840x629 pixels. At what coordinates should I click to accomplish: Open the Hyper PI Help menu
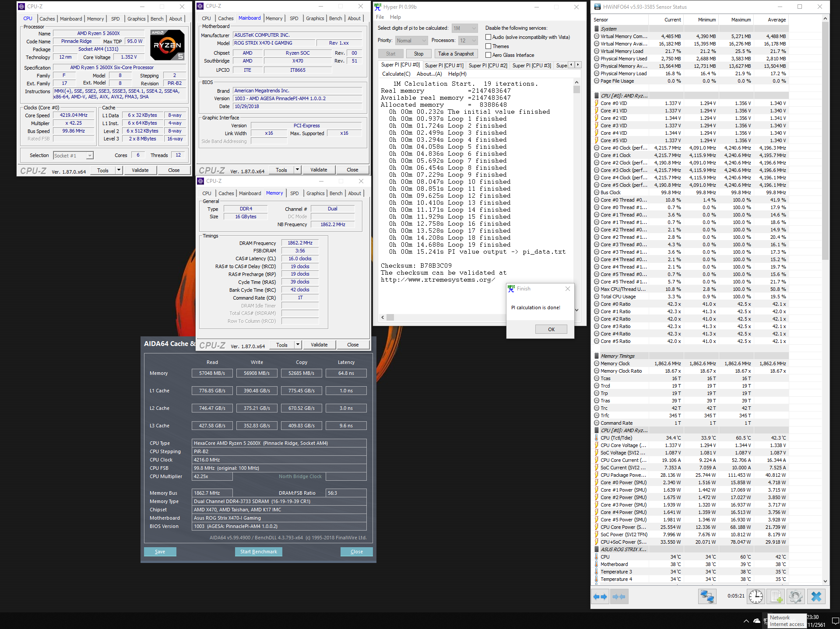pos(395,17)
